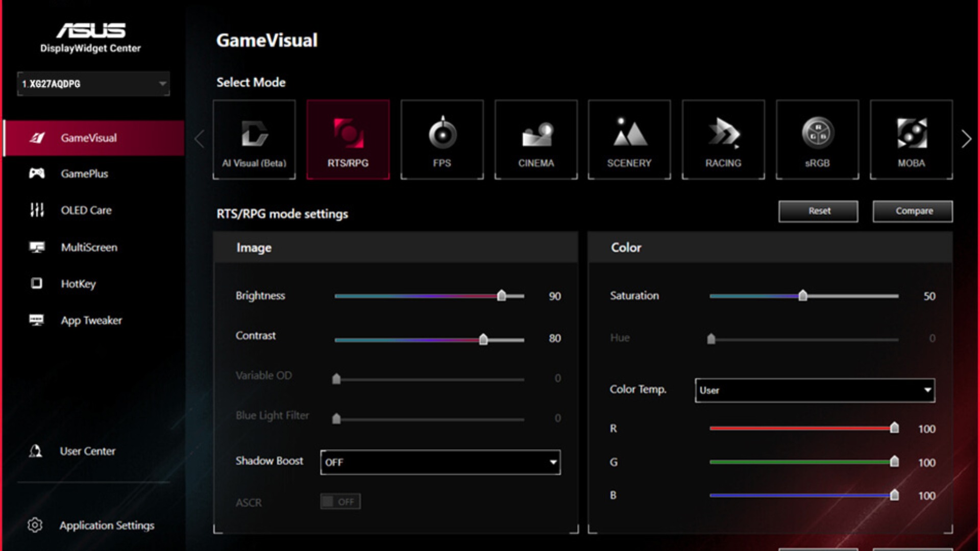Click the GamePlus controller icon
The height and width of the screenshot is (551, 980).
click(x=38, y=174)
